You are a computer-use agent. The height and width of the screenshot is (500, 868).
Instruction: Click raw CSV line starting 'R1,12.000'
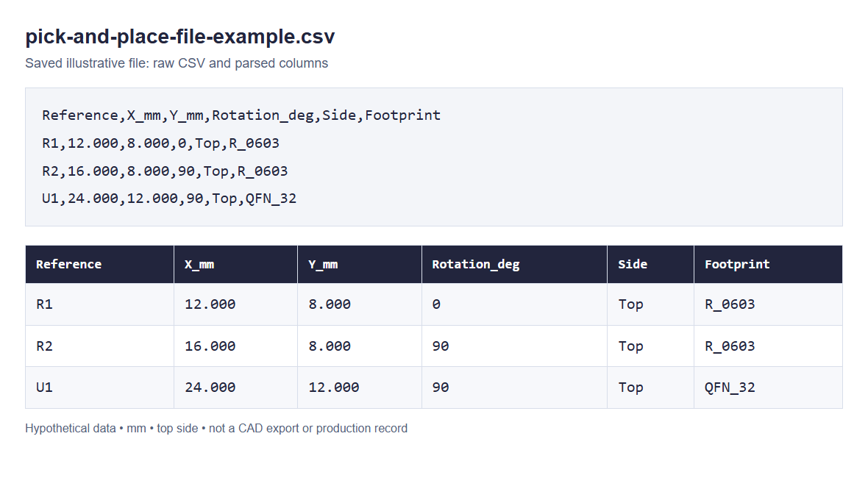[x=160, y=143]
